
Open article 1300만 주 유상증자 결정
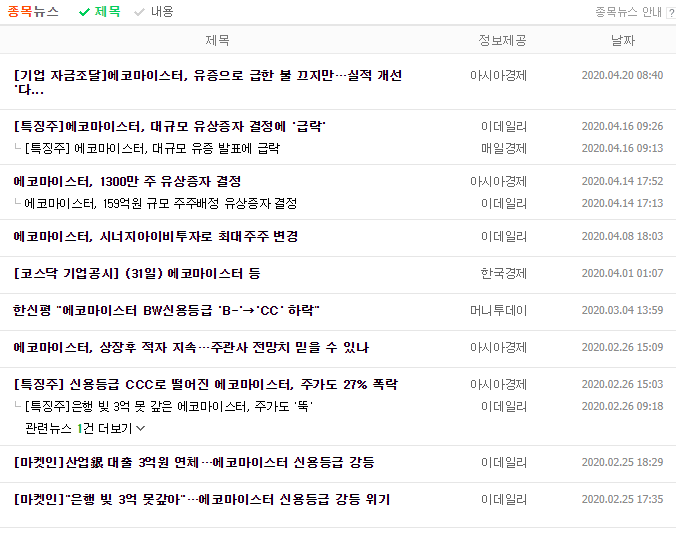pyautogui.click(x=127, y=181)
